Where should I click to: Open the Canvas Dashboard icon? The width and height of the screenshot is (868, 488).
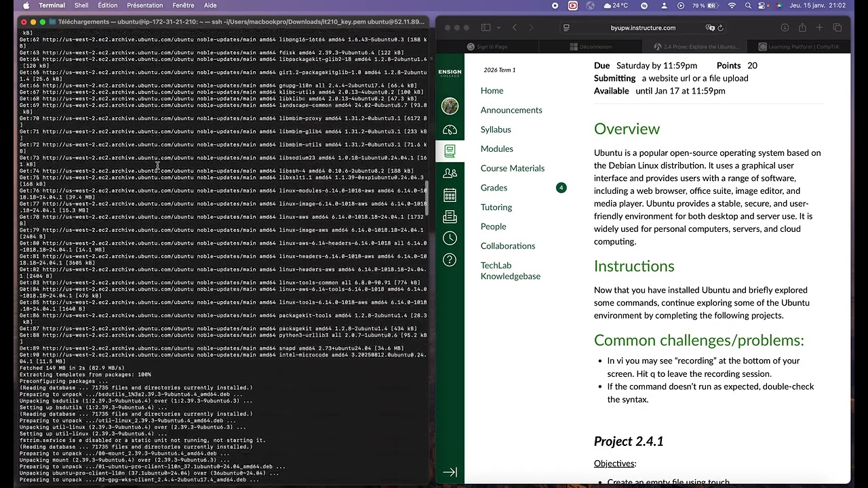coord(450,129)
